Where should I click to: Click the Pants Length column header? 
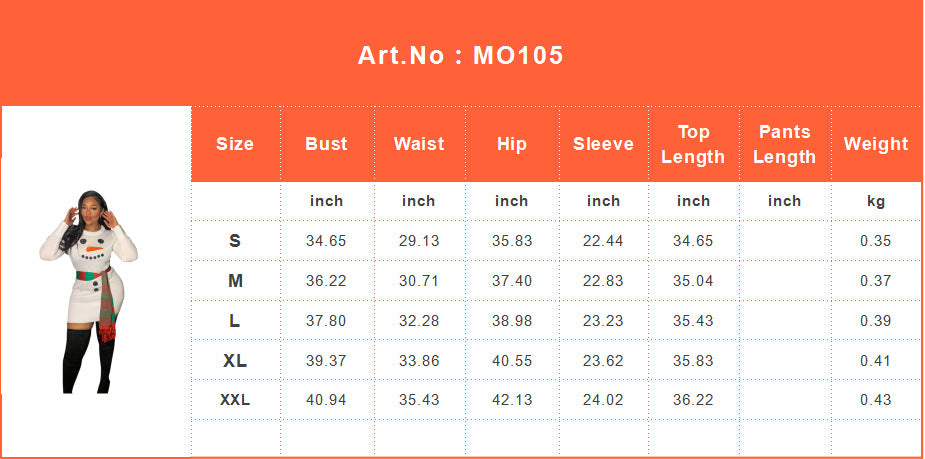[785, 144]
